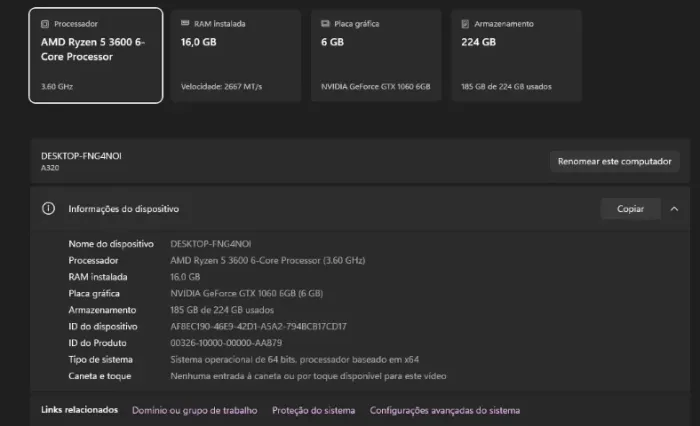
Task: Click the processor chip icon
Action: 45,24
